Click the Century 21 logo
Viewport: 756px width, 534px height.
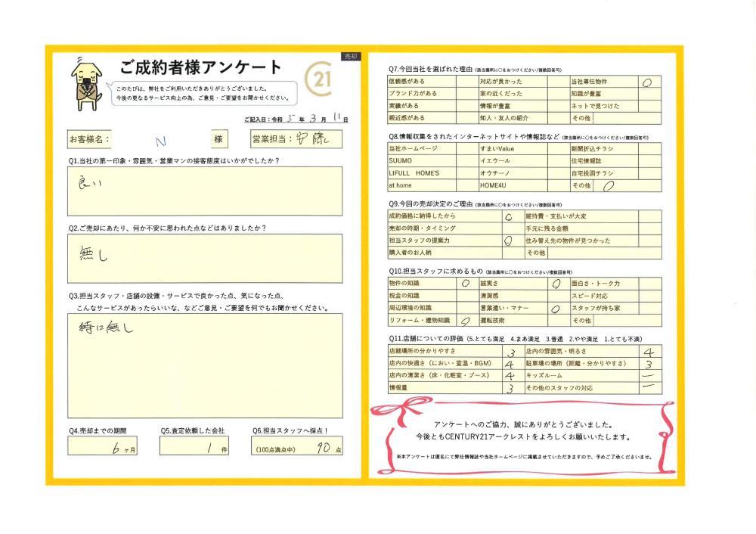pos(319,79)
